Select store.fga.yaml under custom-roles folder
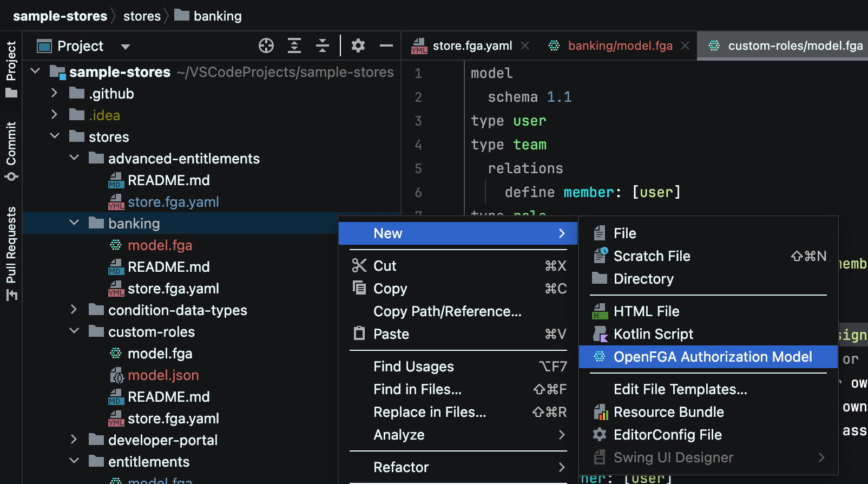Image resolution: width=868 pixels, height=484 pixels. click(x=173, y=418)
